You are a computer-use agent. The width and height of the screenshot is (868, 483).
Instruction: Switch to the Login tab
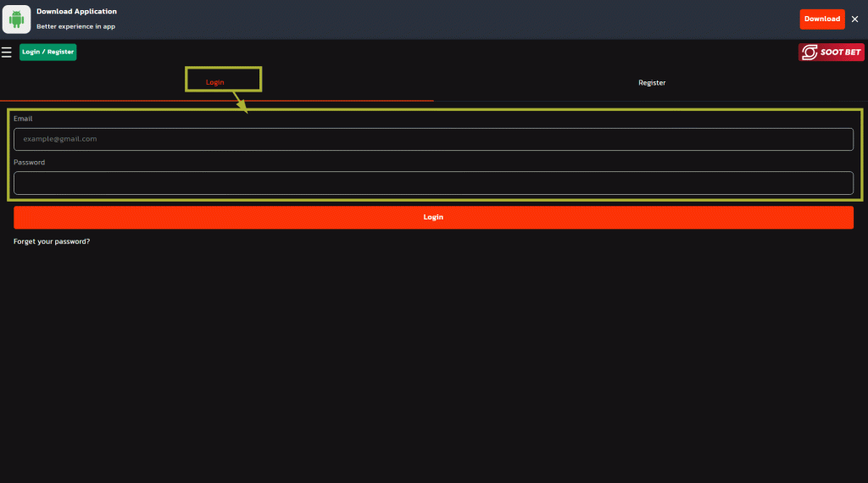215,83
